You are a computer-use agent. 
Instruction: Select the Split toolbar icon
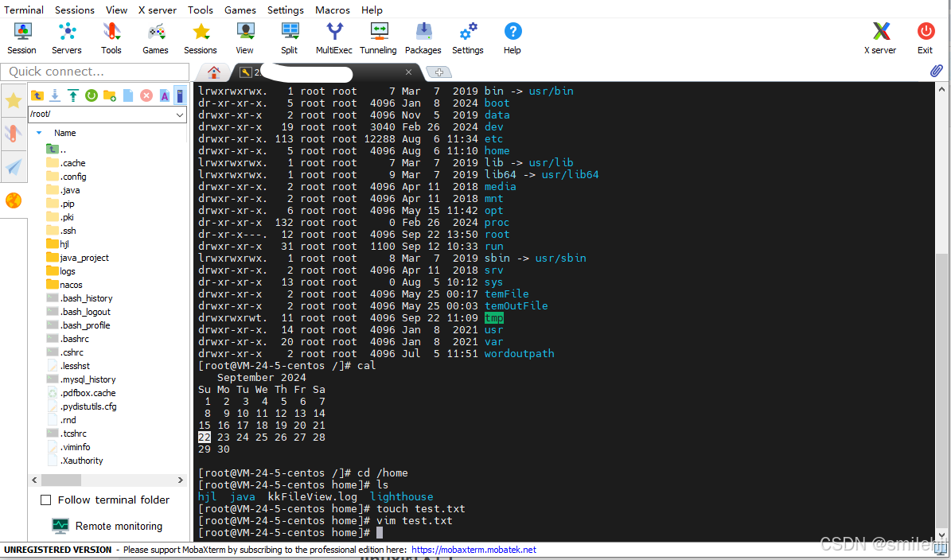pos(290,39)
